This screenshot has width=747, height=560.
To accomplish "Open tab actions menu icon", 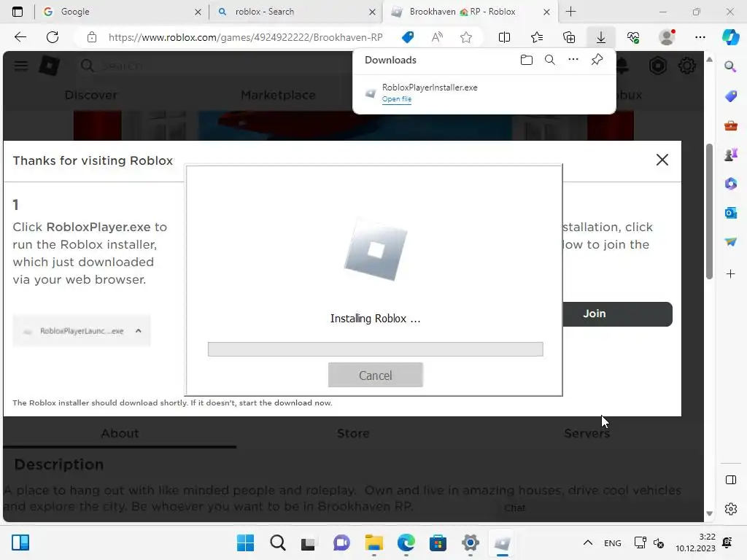I will tap(18, 12).
